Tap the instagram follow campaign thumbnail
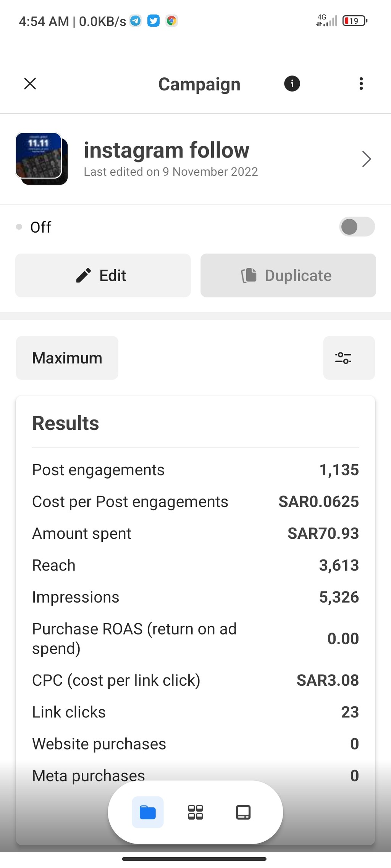Viewport: 391px width, 868px height. click(x=41, y=159)
